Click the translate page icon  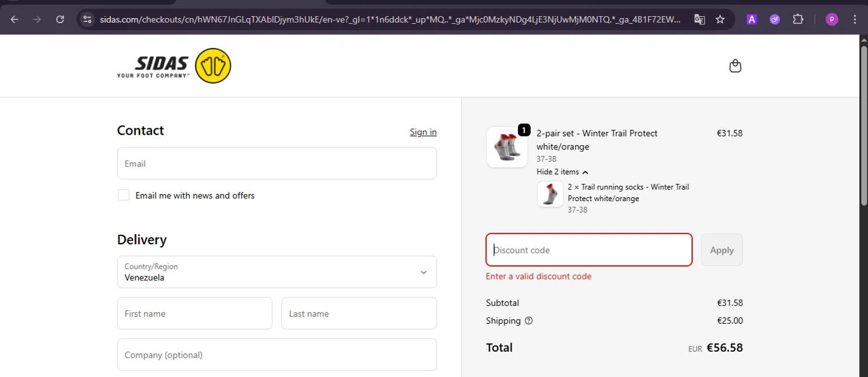(x=700, y=20)
